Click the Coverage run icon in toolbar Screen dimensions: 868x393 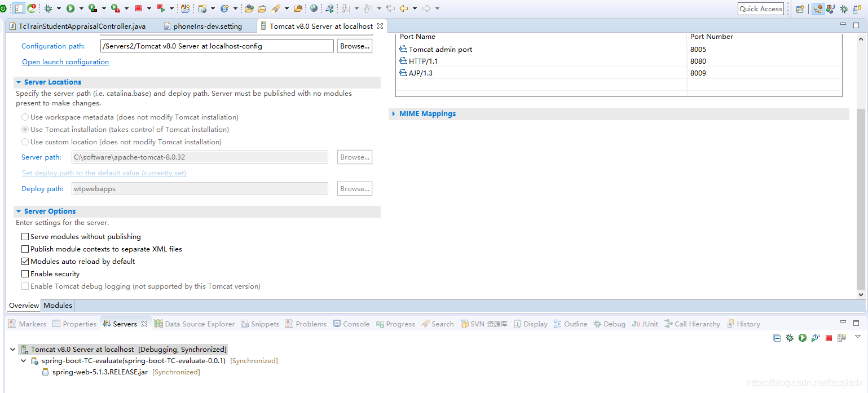point(93,8)
